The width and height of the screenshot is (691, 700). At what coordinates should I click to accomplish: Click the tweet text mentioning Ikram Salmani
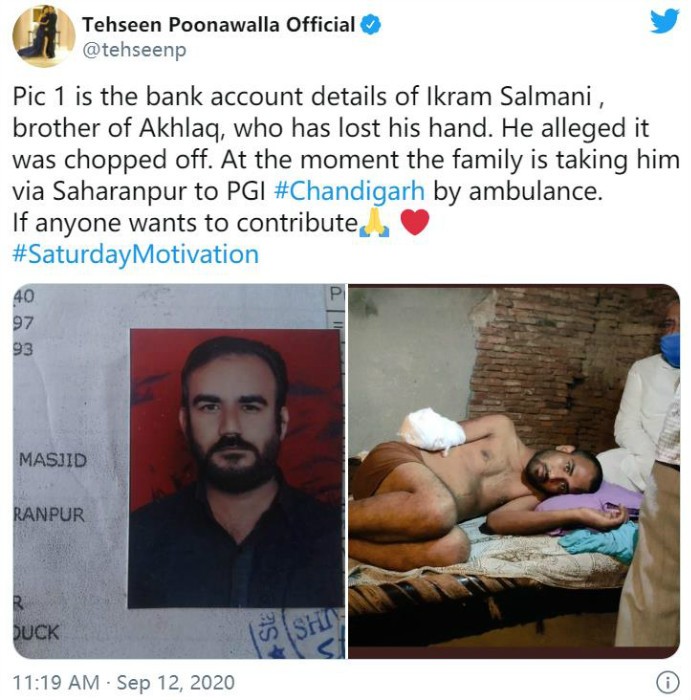(346, 159)
